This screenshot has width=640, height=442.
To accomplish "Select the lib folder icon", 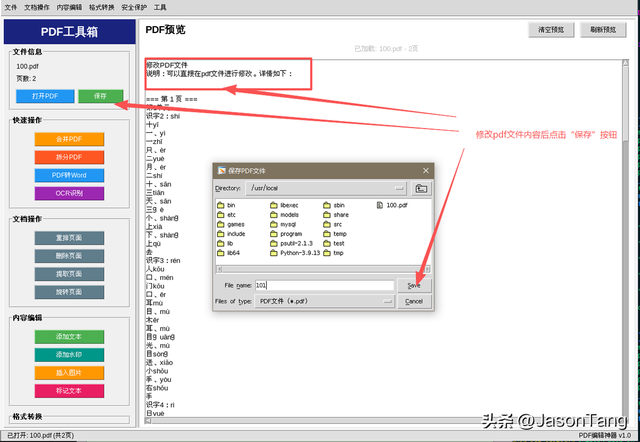I will tap(221, 243).
